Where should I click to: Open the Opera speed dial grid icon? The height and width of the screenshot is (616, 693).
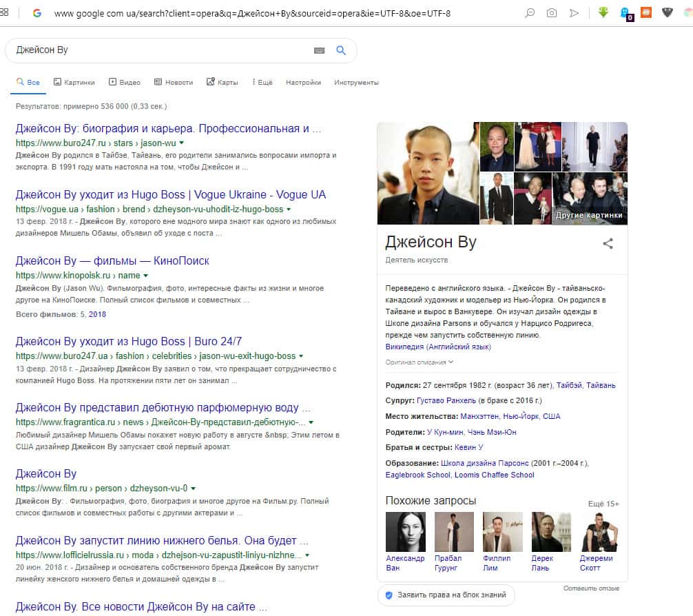click(x=4, y=12)
